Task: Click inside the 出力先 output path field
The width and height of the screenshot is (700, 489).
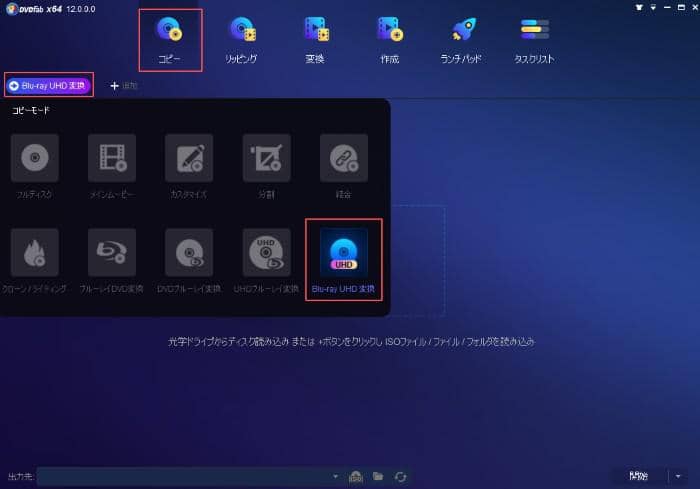Action: click(184, 476)
